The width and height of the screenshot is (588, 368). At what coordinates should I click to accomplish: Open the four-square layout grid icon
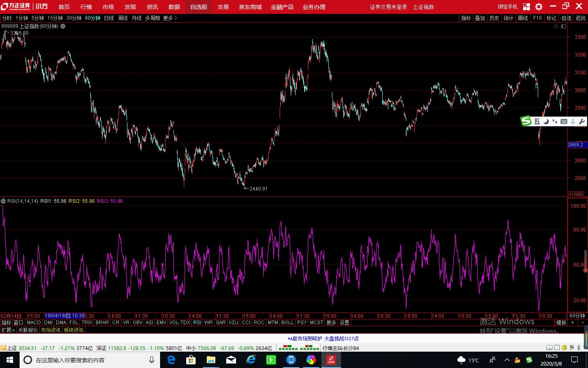tap(527, 7)
